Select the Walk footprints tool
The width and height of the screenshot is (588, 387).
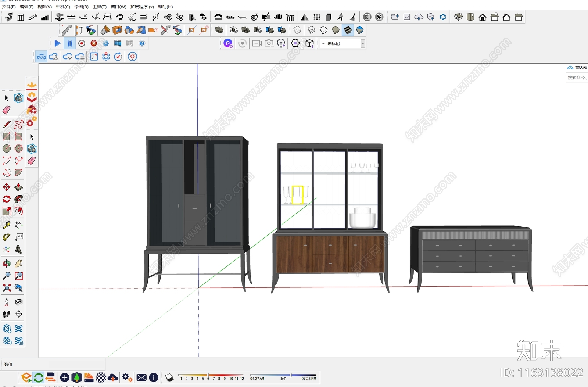pos(6,314)
